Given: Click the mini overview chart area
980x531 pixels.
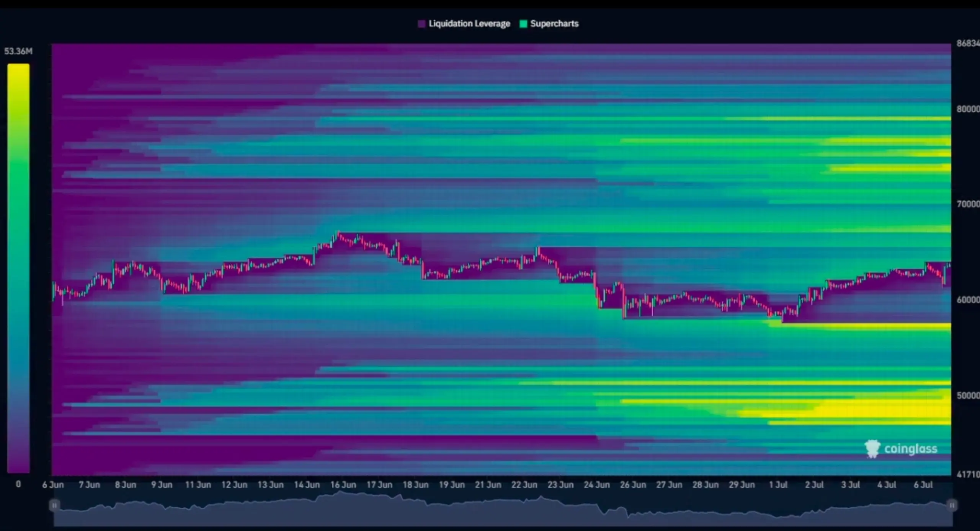Looking at the screenshot, I should (503, 508).
